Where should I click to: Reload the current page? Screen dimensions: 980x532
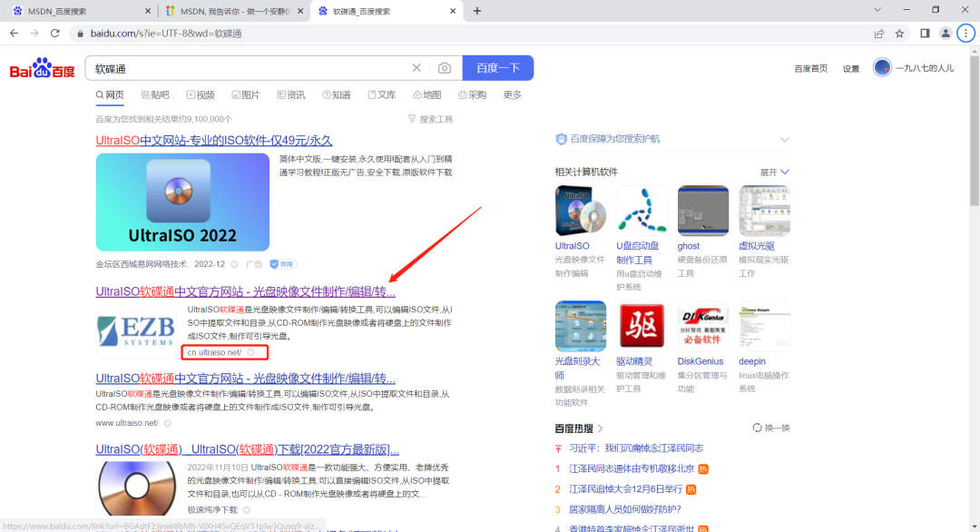coord(55,33)
